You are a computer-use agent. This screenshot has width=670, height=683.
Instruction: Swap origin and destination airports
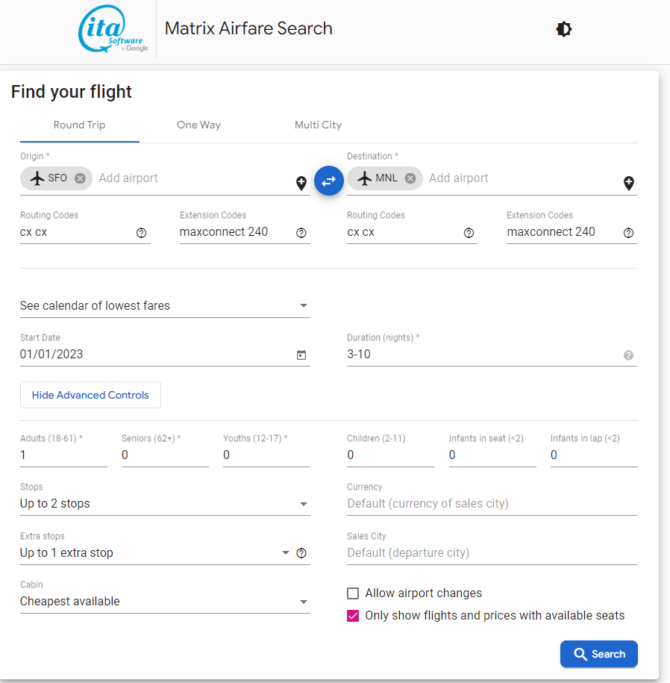coord(329,180)
